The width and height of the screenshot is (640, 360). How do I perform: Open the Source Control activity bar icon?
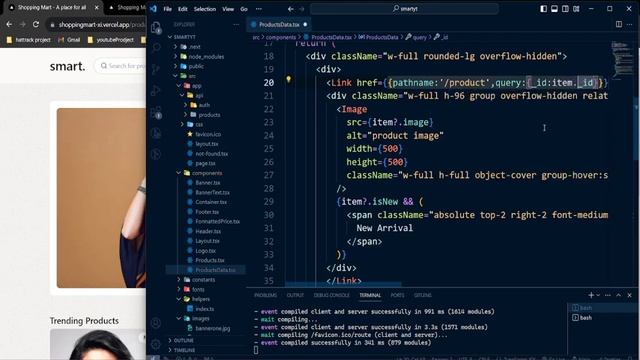[156, 69]
